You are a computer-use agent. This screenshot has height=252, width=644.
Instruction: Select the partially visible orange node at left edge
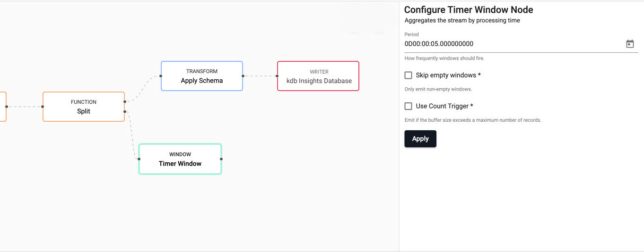click(x=2, y=107)
